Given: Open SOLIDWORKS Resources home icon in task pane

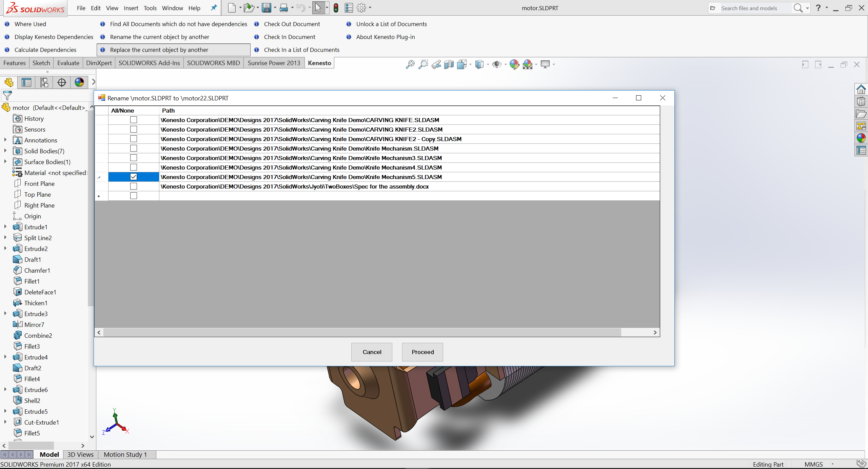Looking at the screenshot, I should click(x=861, y=90).
